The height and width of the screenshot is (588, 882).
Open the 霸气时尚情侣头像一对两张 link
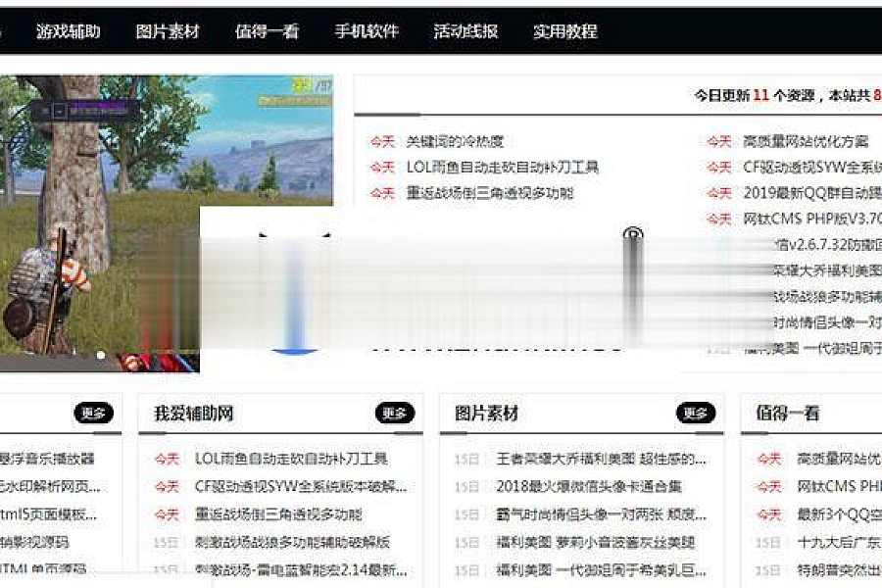(601, 514)
